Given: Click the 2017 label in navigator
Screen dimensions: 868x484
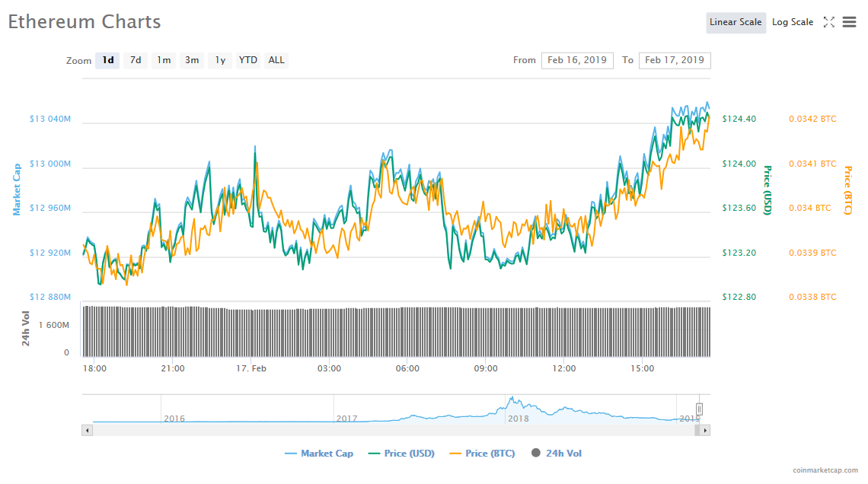Looking at the screenshot, I should click(347, 419).
